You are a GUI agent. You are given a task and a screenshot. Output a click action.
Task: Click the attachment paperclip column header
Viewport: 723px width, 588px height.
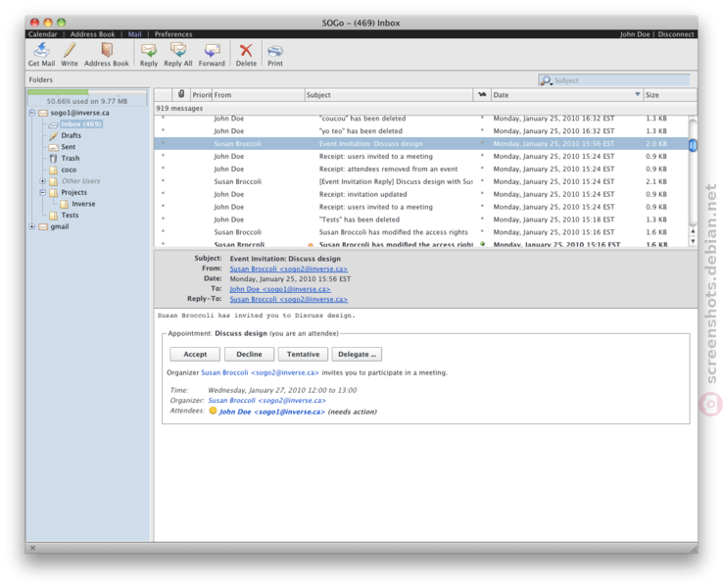tap(181, 94)
